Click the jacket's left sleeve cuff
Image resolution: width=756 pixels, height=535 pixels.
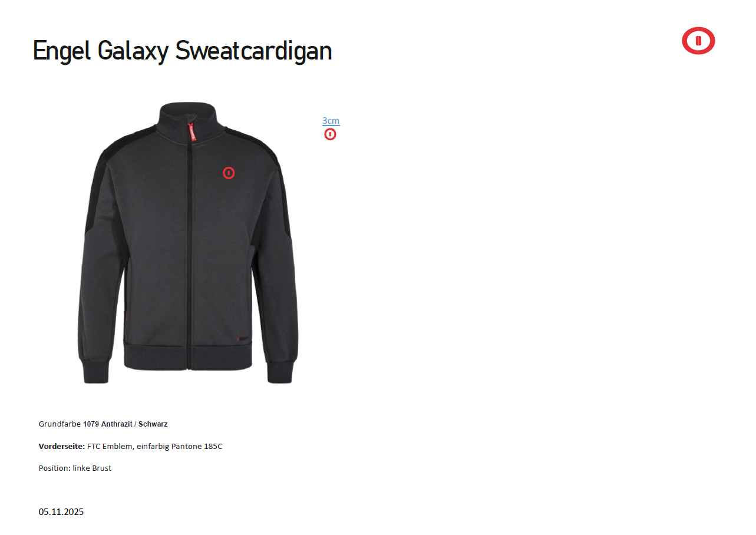click(x=95, y=369)
